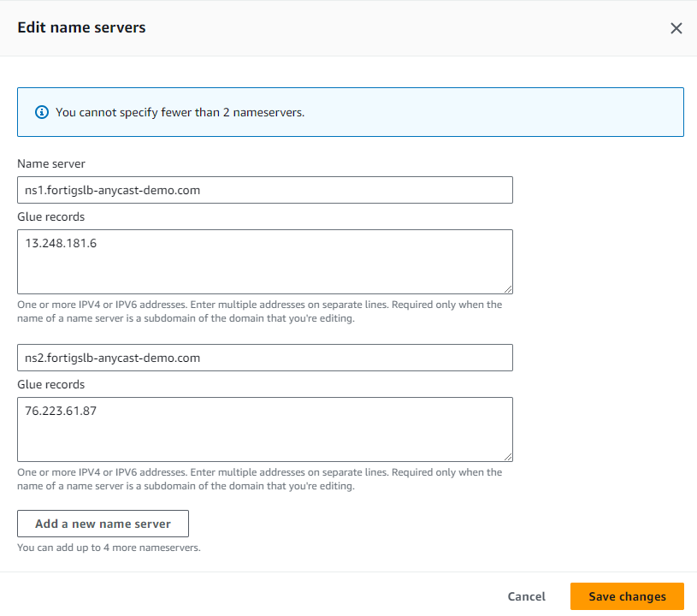
Task: Click the glue records box containing 13.248.181.6
Action: coord(265,261)
